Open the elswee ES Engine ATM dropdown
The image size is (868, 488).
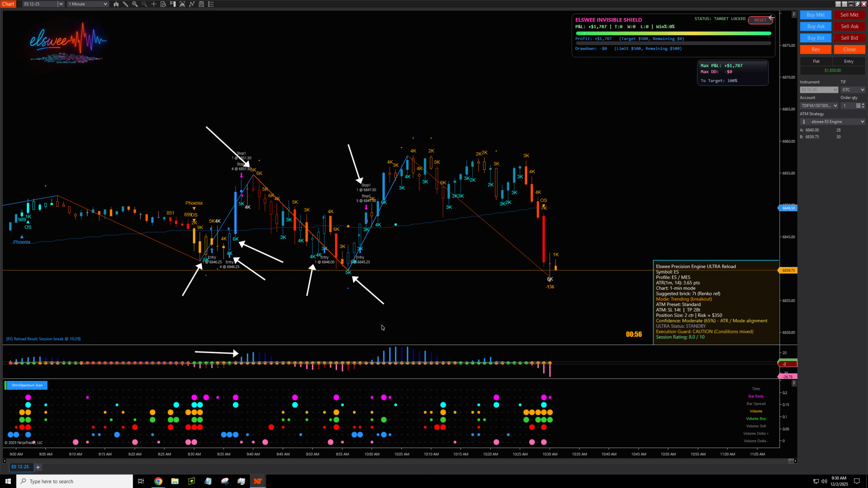point(863,122)
